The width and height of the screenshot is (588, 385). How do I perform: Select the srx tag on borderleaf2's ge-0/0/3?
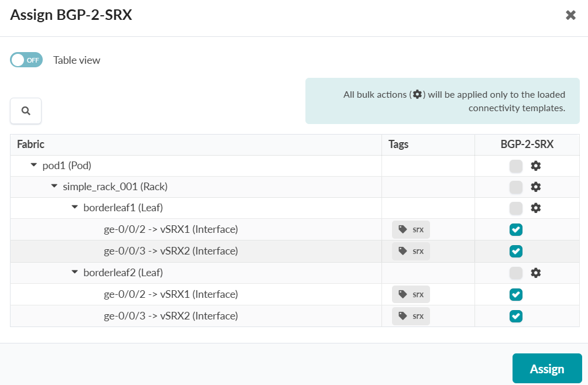click(x=411, y=316)
